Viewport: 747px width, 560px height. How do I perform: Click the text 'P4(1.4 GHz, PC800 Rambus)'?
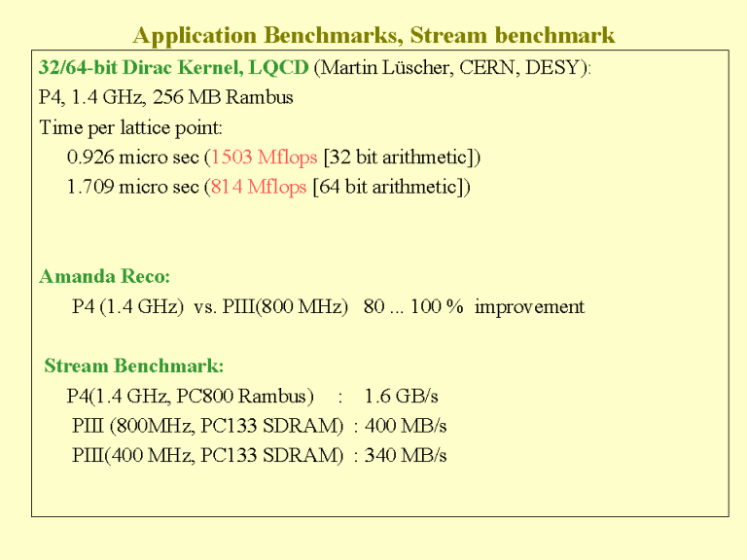pyautogui.click(x=190, y=397)
